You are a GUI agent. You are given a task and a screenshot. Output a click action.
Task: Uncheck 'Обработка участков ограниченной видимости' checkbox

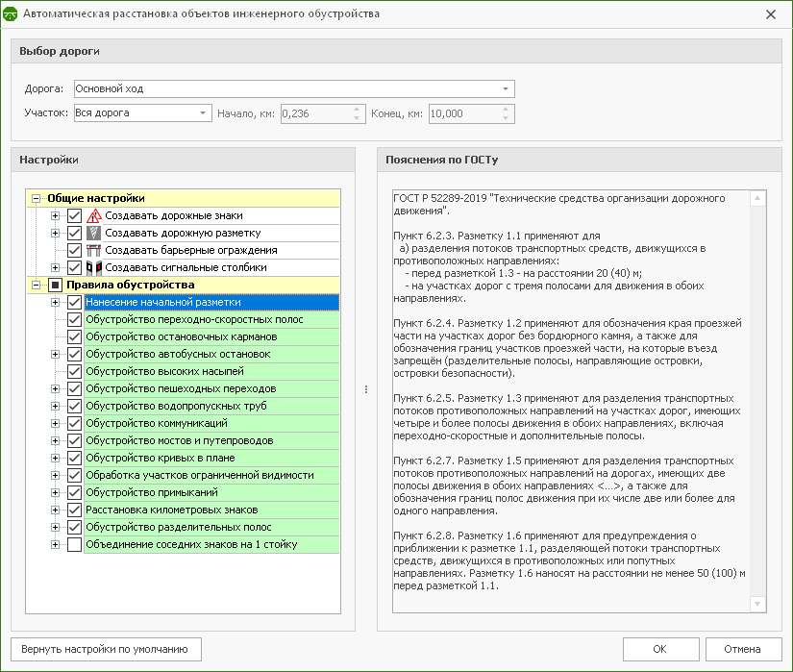click(74, 475)
